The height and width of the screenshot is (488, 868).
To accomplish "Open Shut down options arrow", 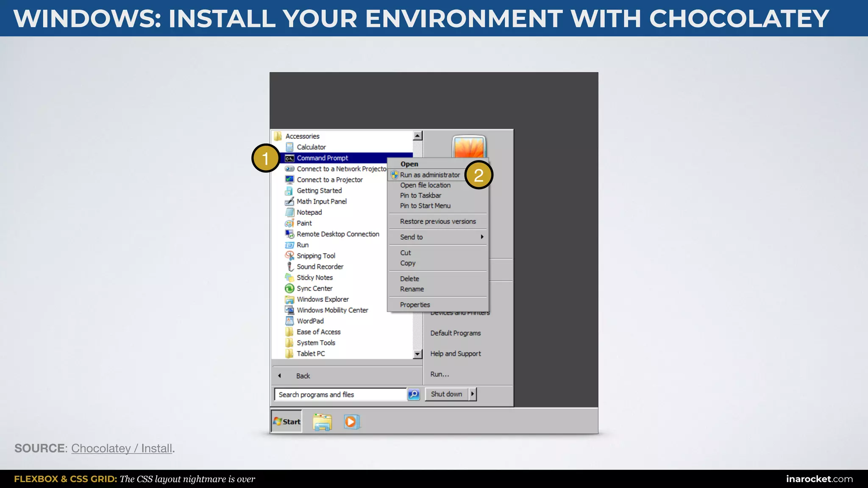I will [x=473, y=394].
